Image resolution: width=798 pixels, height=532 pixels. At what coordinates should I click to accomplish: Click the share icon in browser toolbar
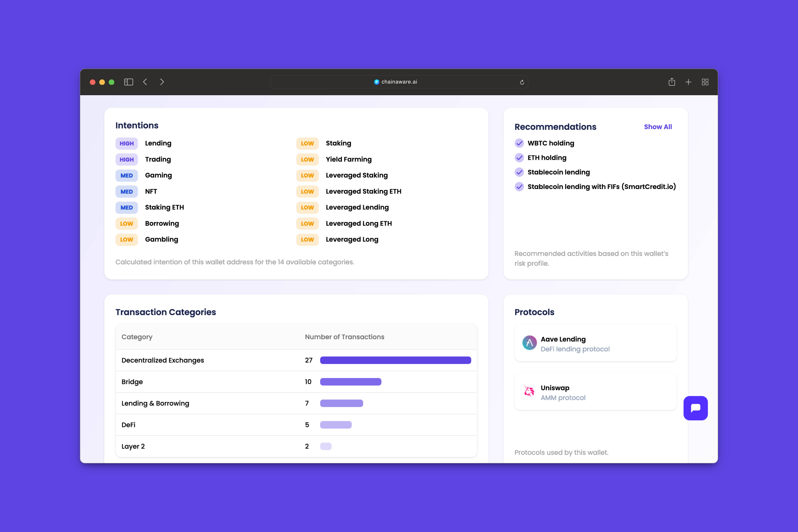[672, 82]
